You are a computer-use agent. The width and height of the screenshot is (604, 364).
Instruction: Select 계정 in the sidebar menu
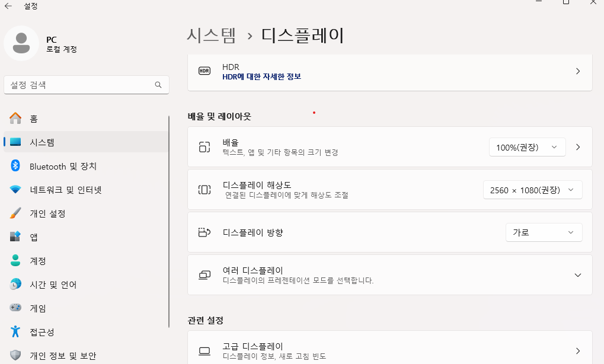tap(37, 261)
